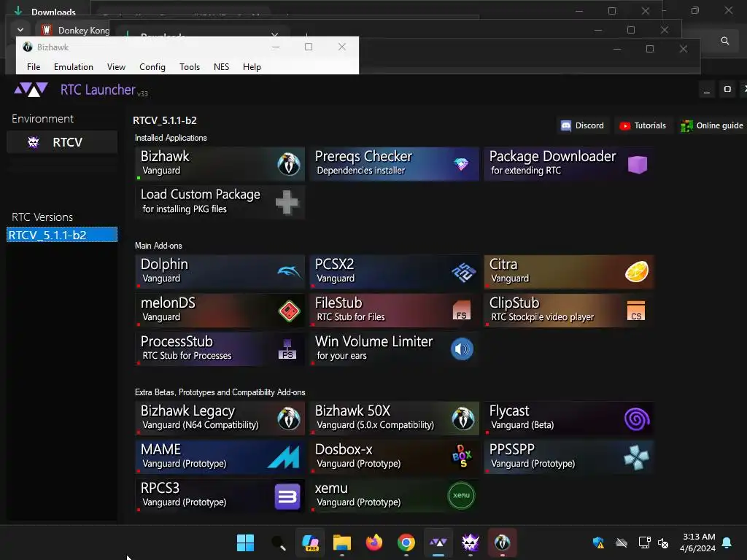
Task: Open the View menu in Bizhawk
Action: point(116,67)
